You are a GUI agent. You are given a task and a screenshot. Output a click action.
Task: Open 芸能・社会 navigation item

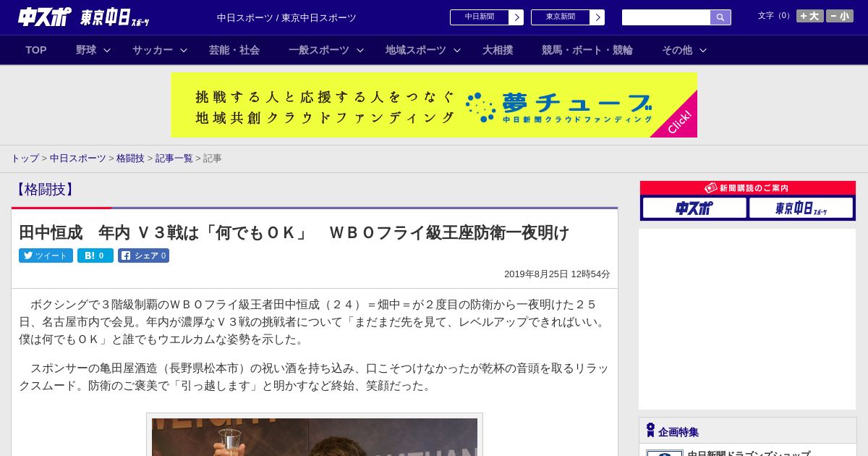(x=234, y=50)
